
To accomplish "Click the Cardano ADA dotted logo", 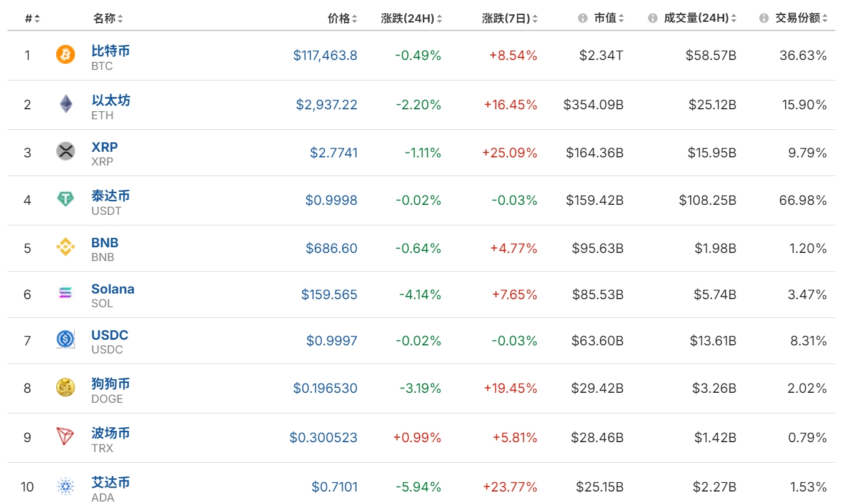I will coord(66,485).
